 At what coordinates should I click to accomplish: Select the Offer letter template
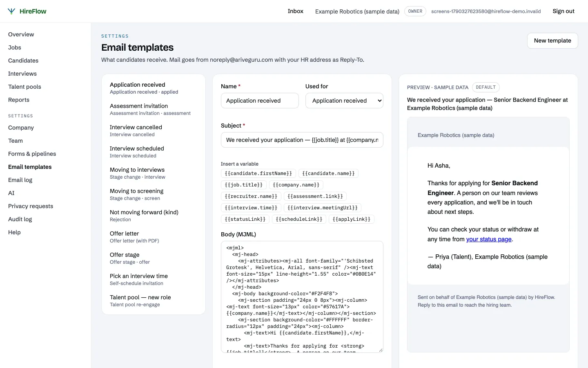point(154,237)
